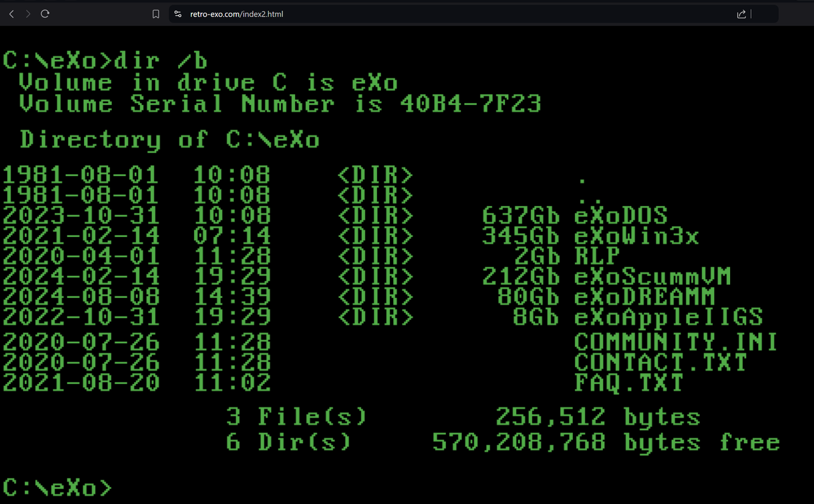
Task: Click the 637Gb size value
Action: [521, 215]
